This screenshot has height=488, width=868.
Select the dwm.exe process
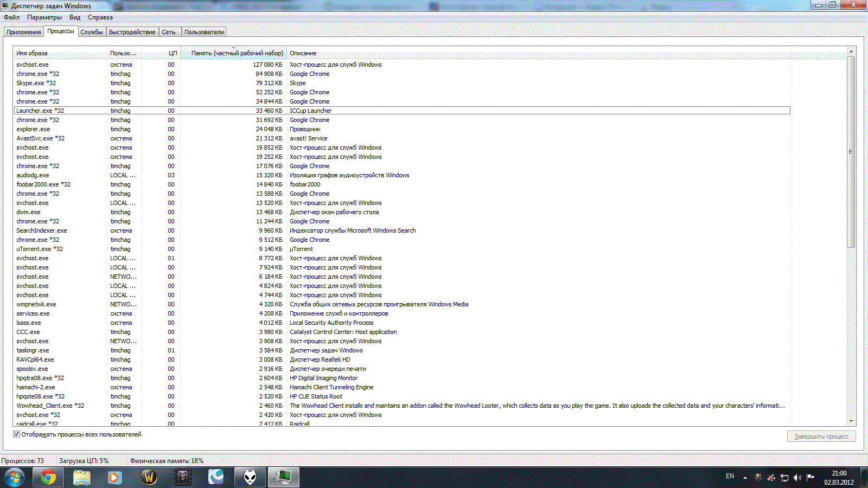402,212
